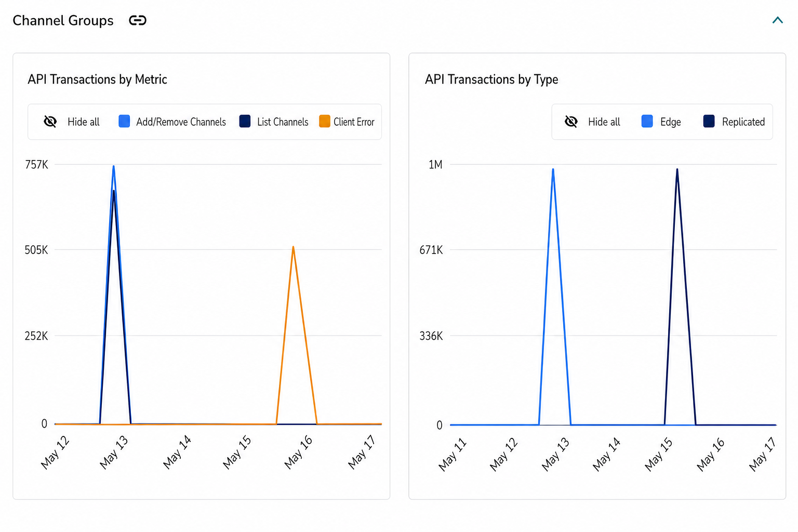The image size is (798, 532).
Task: Click the 1M y-axis label
Action: 435,165
